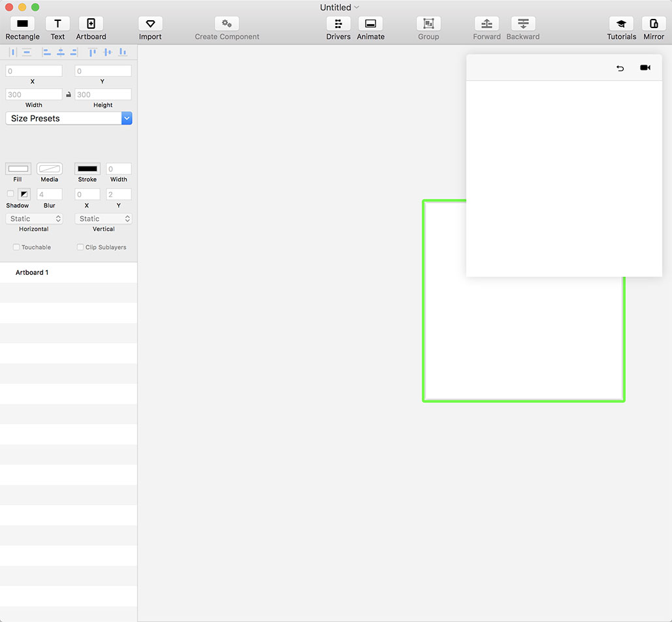The image size is (672, 622).
Task: Enable the Shadow checkbox
Action: pyautogui.click(x=10, y=194)
